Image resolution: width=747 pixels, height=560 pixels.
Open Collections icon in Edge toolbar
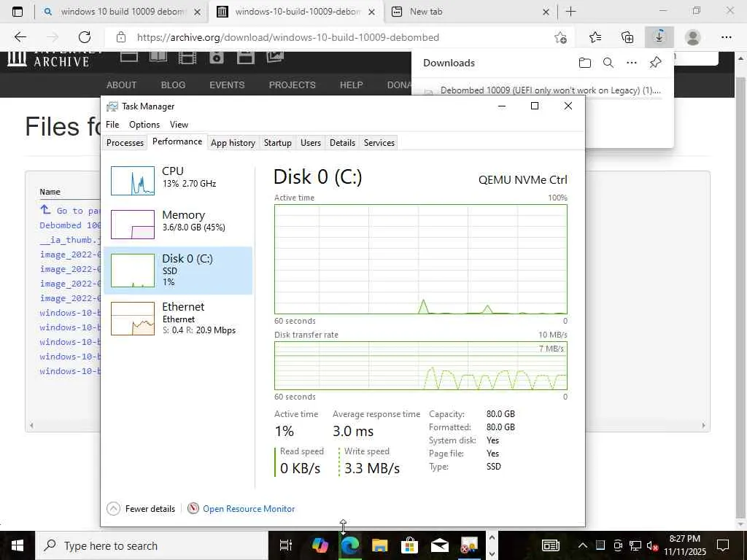point(627,37)
